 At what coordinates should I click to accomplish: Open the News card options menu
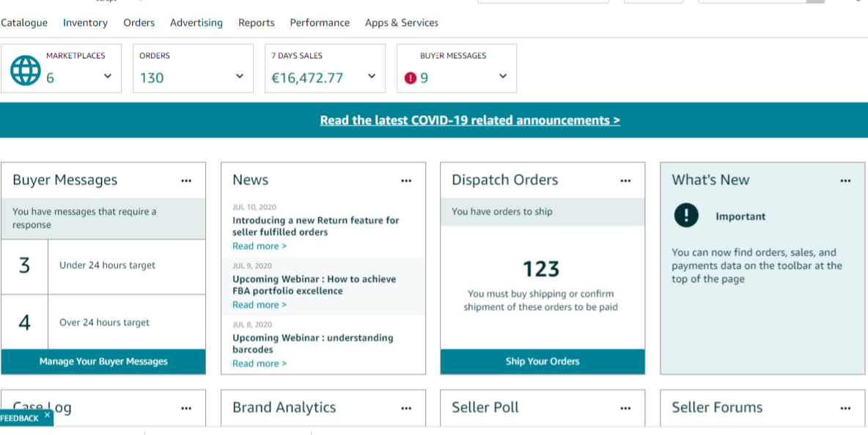[406, 180]
